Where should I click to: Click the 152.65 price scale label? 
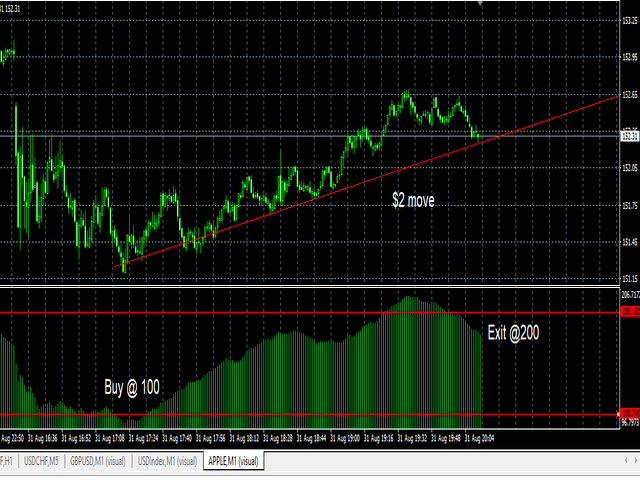(x=630, y=95)
